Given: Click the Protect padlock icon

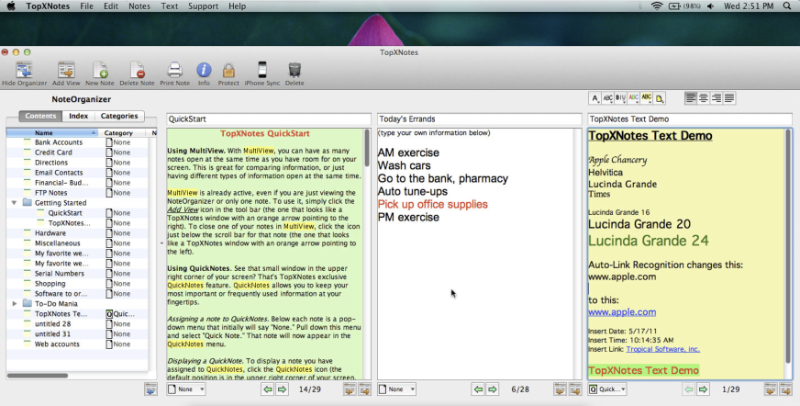Looking at the screenshot, I should 229,71.
